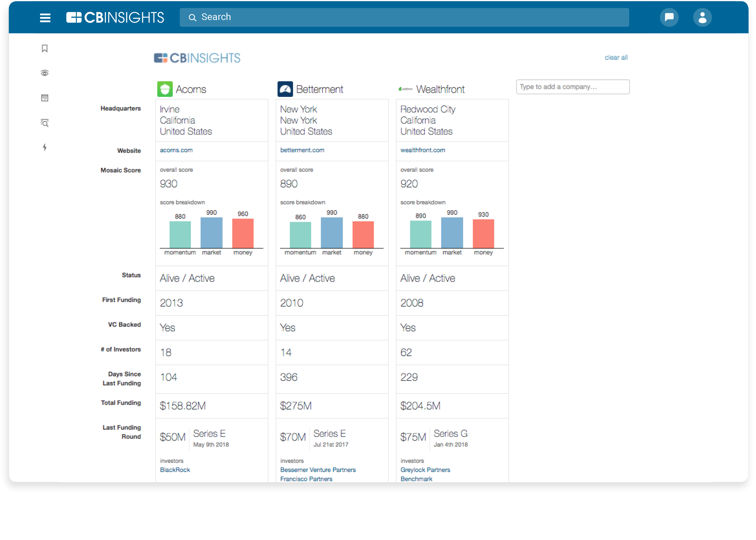
Task: Click the eye watchlist sidebar icon
Action: pos(45,73)
